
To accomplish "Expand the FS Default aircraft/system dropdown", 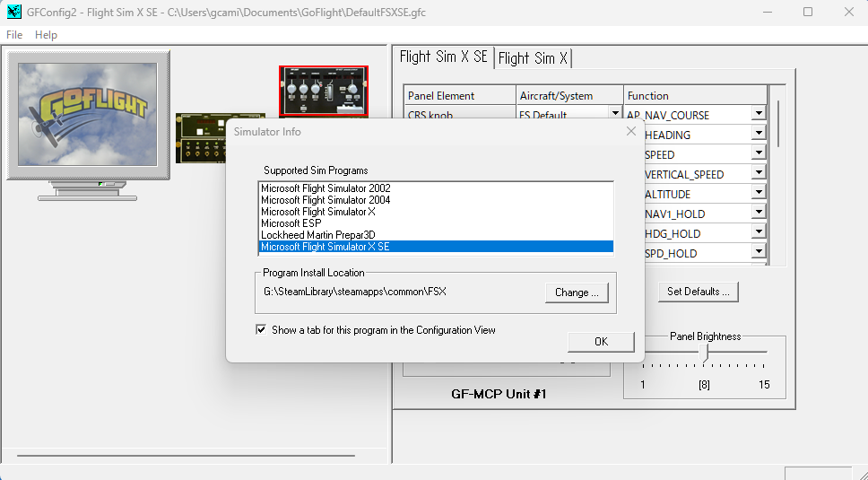I will [615, 115].
